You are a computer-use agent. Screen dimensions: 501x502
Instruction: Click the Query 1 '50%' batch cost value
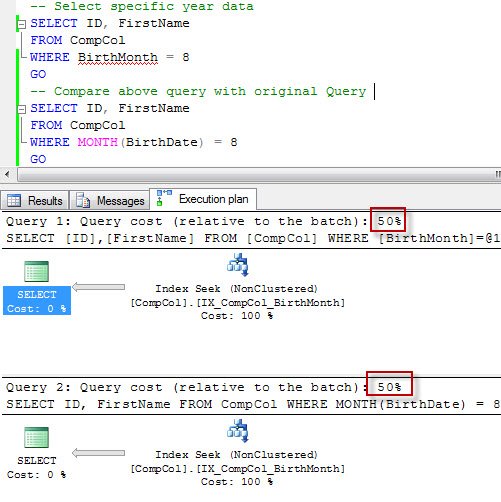[x=389, y=221]
